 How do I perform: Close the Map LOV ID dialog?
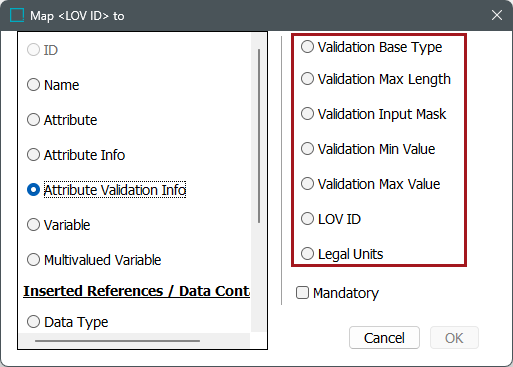click(x=497, y=15)
